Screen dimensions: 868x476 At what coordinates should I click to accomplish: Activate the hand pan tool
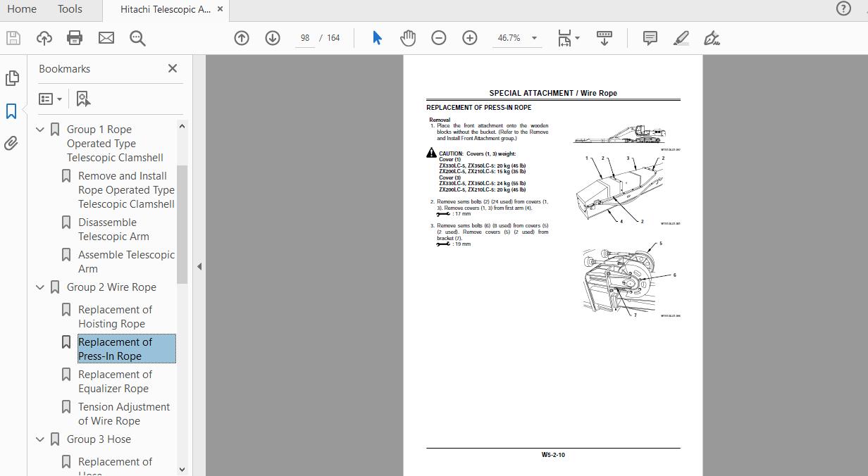[x=408, y=38]
